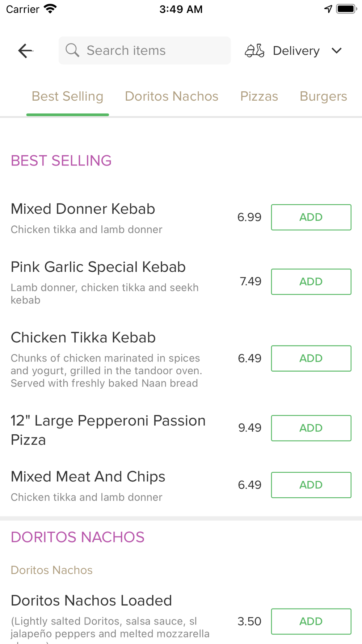Image resolution: width=362 pixels, height=644 pixels.
Task: Expand the Delivery chevron dropdown
Action: [337, 51]
